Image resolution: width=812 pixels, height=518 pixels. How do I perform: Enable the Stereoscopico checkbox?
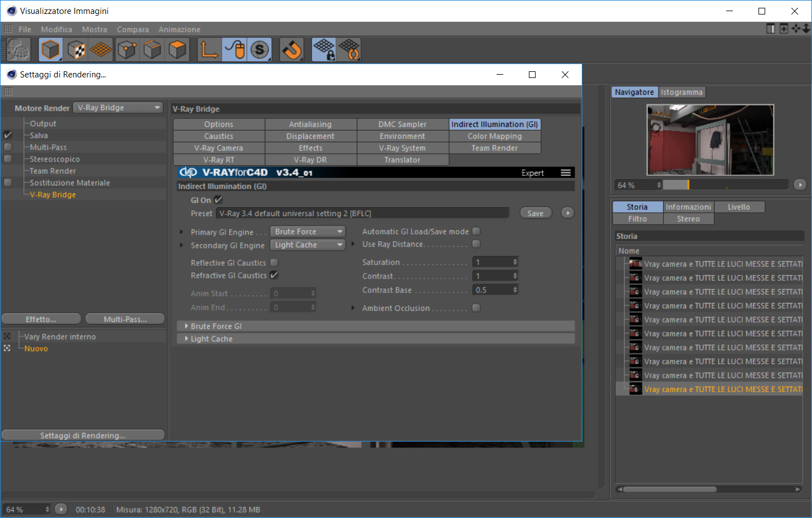coord(8,159)
